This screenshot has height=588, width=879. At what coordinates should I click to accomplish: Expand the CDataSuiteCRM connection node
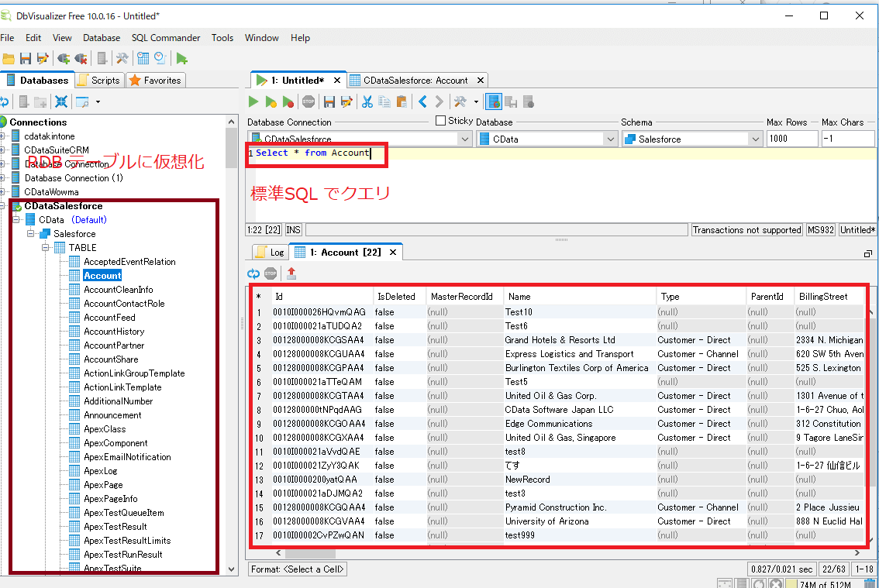click(x=3, y=150)
